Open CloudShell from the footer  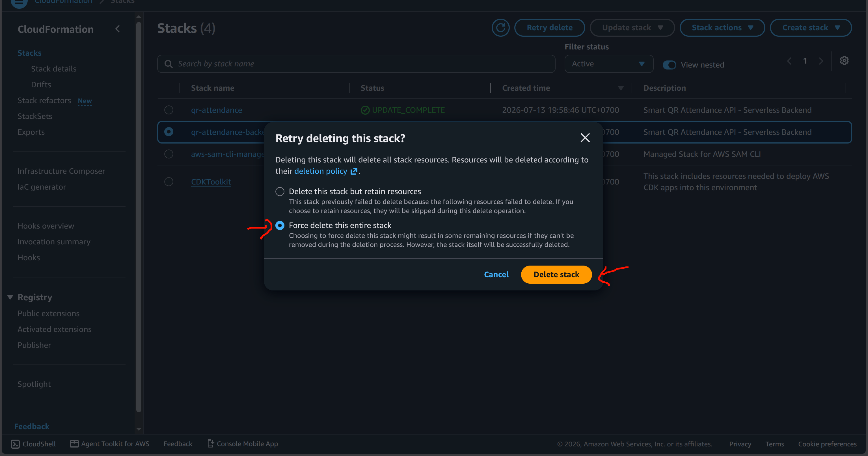[33, 444]
